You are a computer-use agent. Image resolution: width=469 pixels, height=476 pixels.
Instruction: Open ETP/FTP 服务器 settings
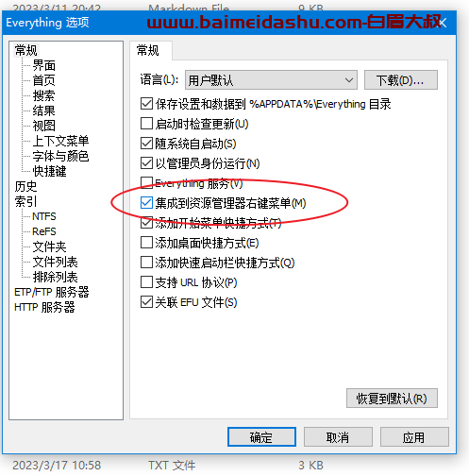pyautogui.click(x=52, y=292)
